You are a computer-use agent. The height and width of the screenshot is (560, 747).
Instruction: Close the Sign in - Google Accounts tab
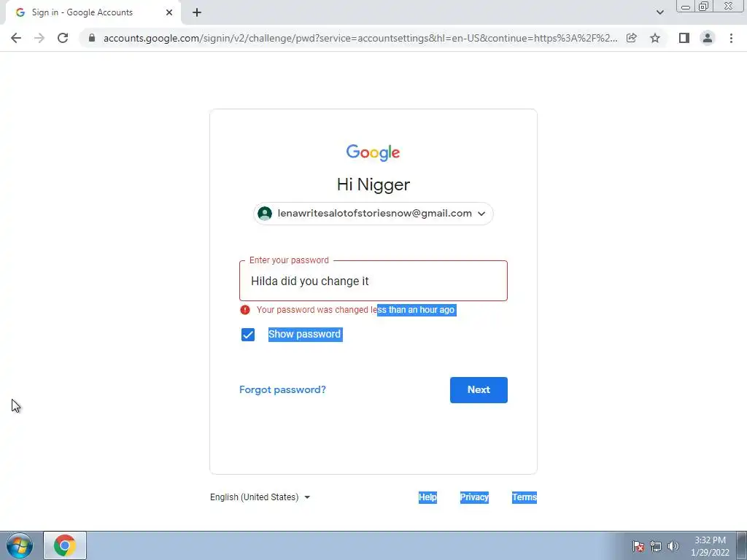click(169, 12)
